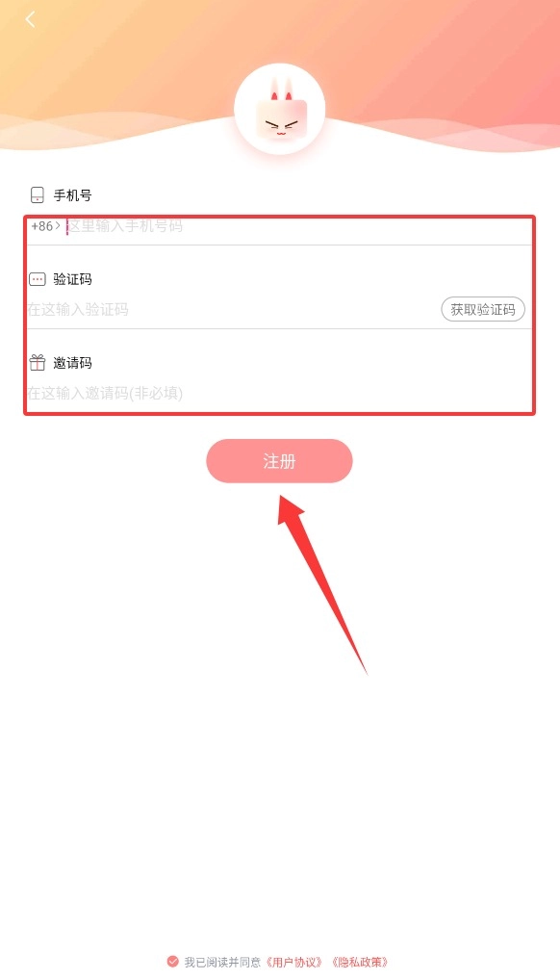Image resolution: width=560 pixels, height=980 pixels.
Task: Open the 《用户协议》 user agreement link
Action: pyautogui.click(x=295, y=962)
